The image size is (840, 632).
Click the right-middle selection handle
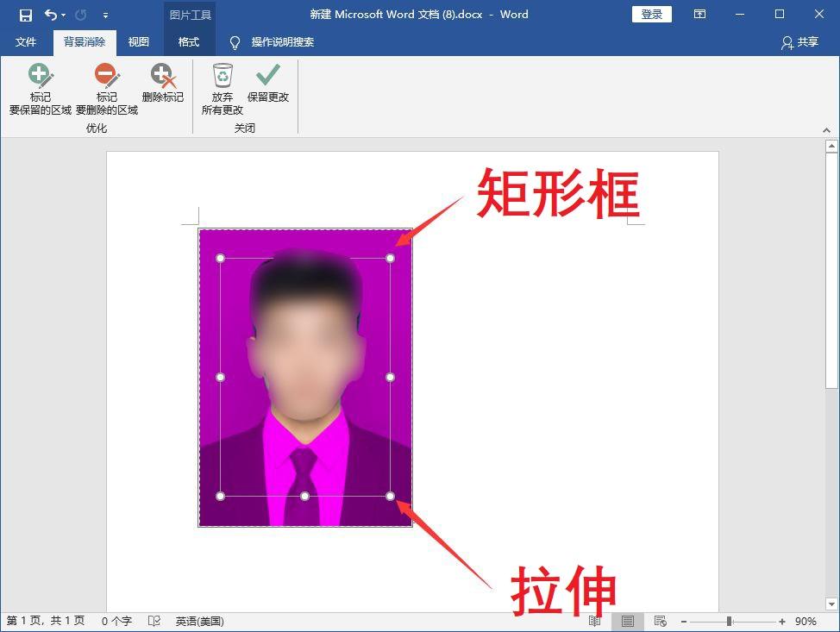coord(390,377)
